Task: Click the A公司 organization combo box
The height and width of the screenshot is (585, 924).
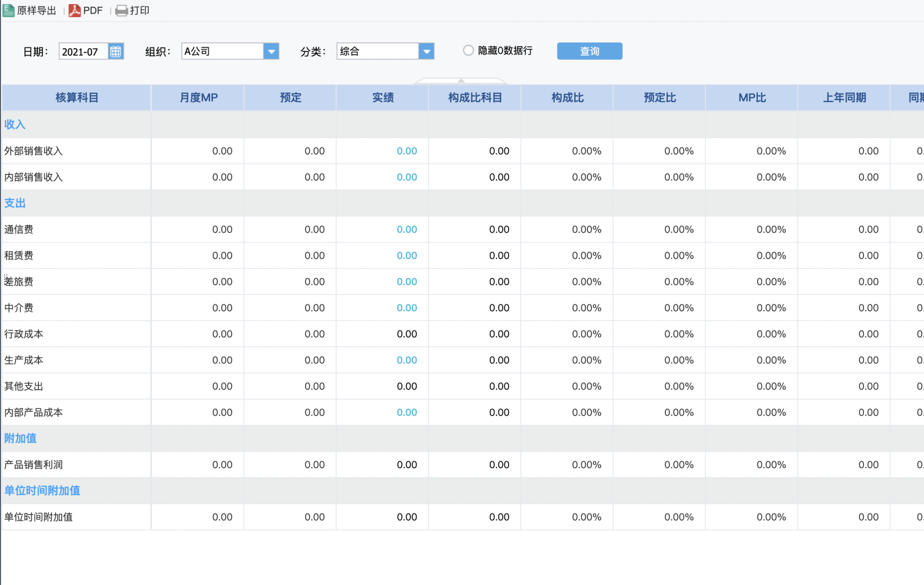Action: (x=222, y=51)
